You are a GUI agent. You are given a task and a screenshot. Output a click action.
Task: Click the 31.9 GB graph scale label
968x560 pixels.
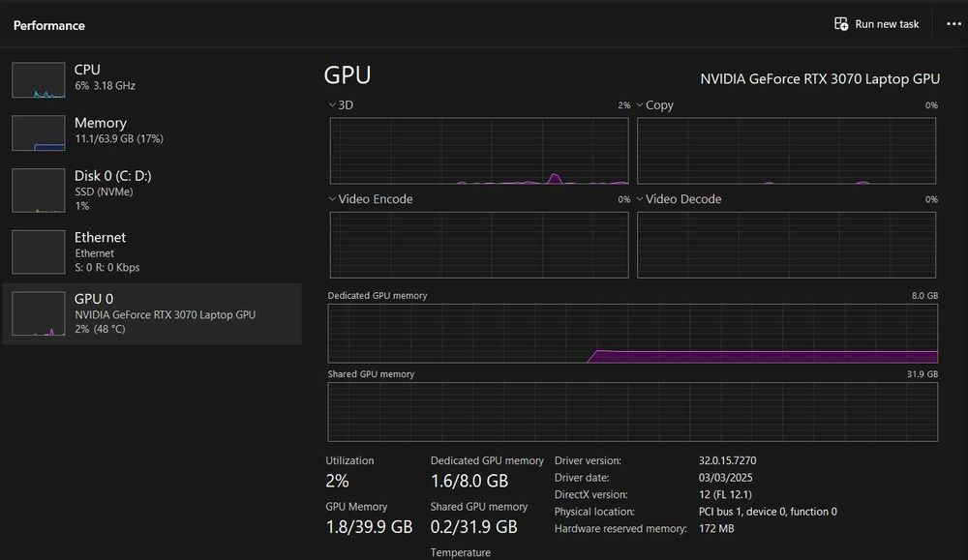[x=923, y=373]
